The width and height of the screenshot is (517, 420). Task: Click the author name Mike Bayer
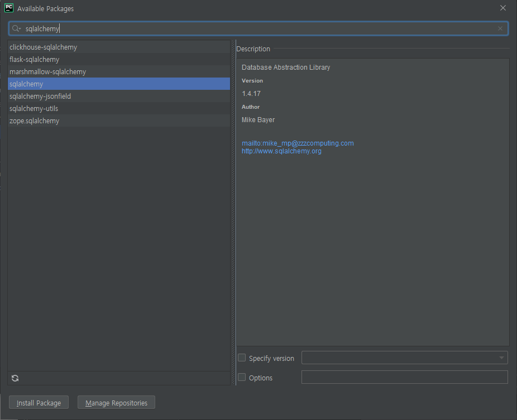pyautogui.click(x=258, y=120)
